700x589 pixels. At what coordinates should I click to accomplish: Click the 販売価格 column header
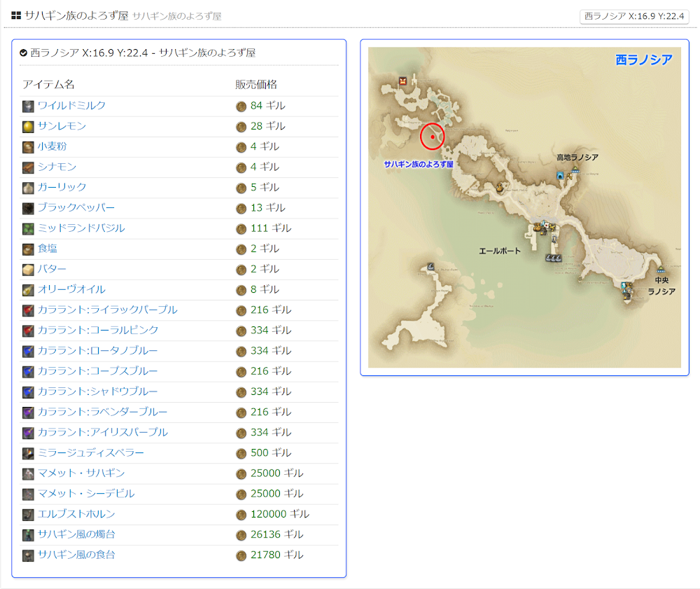[256, 85]
